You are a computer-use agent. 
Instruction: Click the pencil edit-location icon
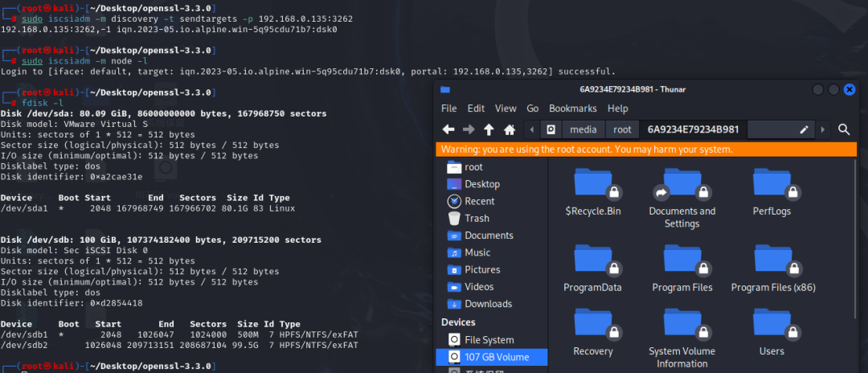(805, 129)
